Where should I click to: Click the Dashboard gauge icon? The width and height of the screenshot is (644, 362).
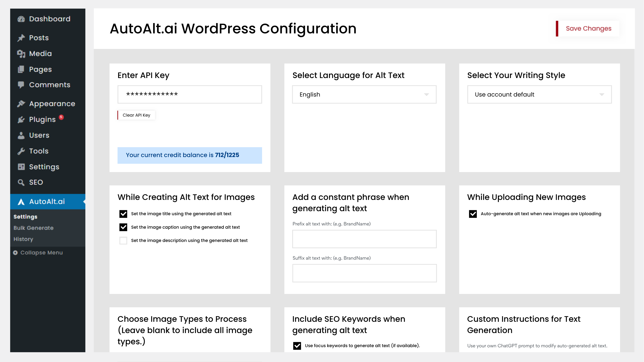click(21, 19)
